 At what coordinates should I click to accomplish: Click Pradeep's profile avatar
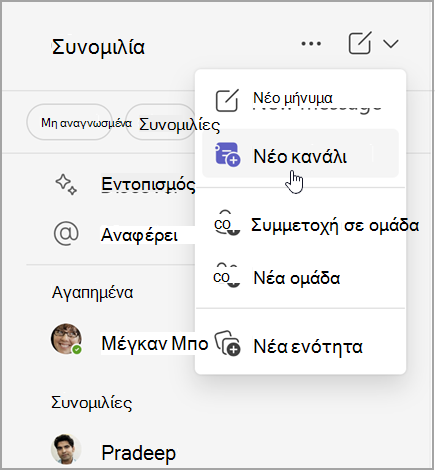pyautogui.click(x=66, y=449)
